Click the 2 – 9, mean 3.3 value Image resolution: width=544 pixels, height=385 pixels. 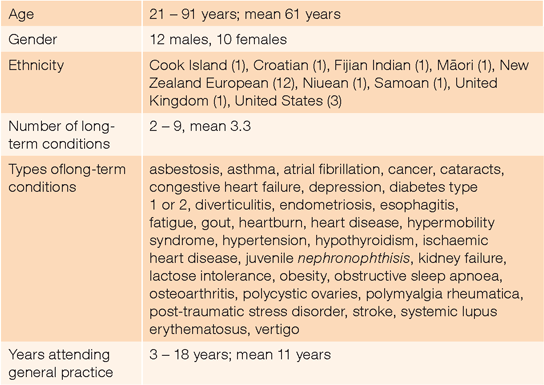point(200,126)
